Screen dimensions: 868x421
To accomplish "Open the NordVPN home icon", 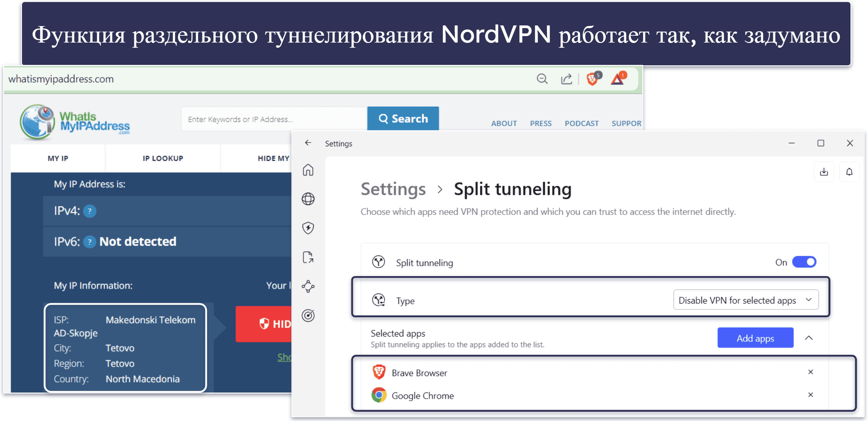I will click(308, 170).
